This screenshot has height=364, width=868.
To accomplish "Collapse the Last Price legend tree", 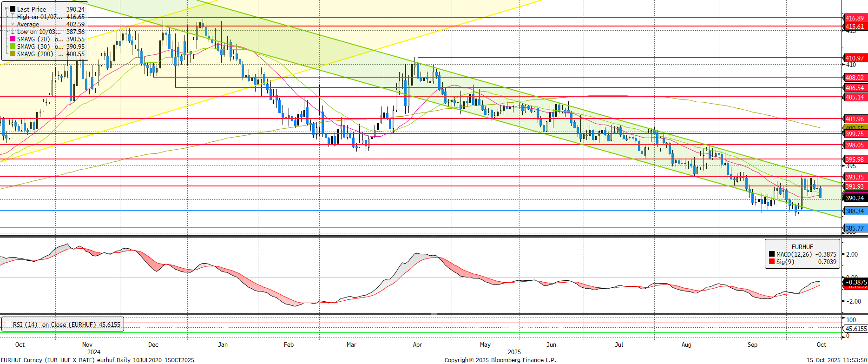I will click(x=7, y=9).
